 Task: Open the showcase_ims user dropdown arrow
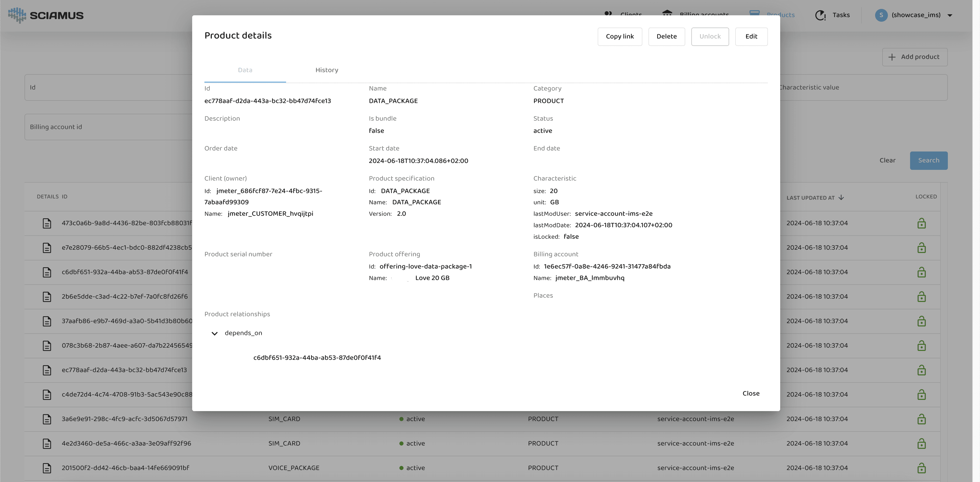pyautogui.click(x=950, y=16)
